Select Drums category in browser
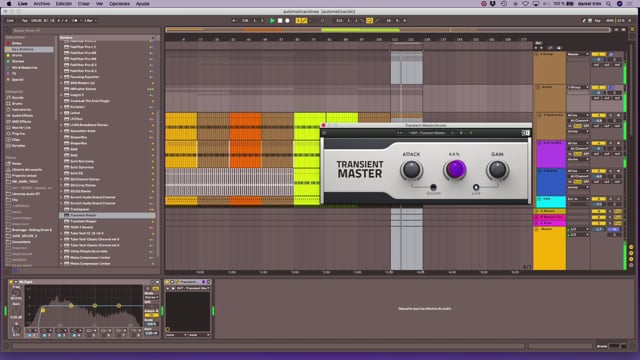 (x=17, y=104)
